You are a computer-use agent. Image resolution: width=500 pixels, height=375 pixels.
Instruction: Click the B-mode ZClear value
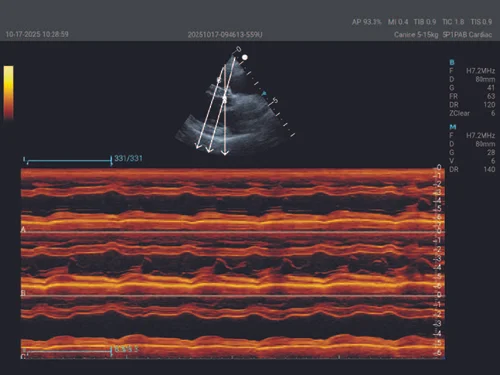coord(493,113)
